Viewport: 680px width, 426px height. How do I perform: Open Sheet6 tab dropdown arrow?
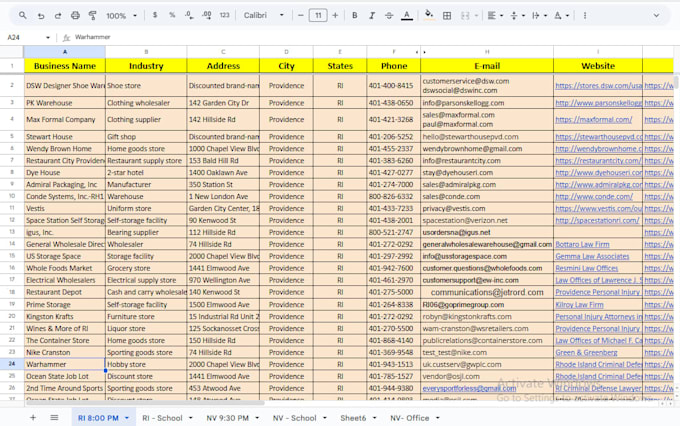pos(374,418)
